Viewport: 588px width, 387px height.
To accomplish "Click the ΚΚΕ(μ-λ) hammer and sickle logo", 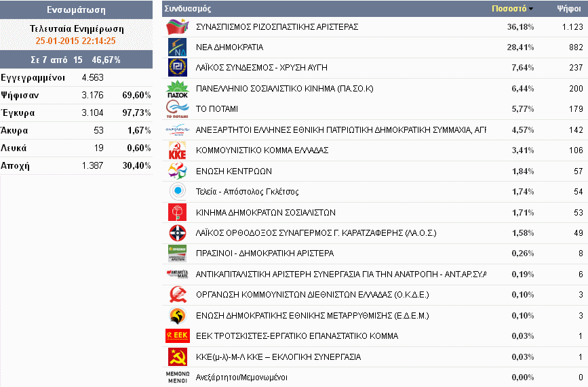I will tap(178, 357).
